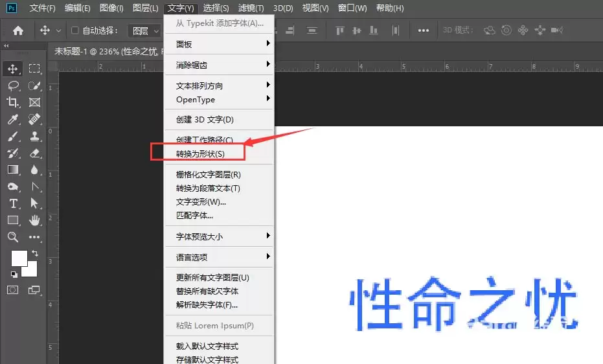
Task: Activate the Zoom magnifier tool
Action: 13,237
